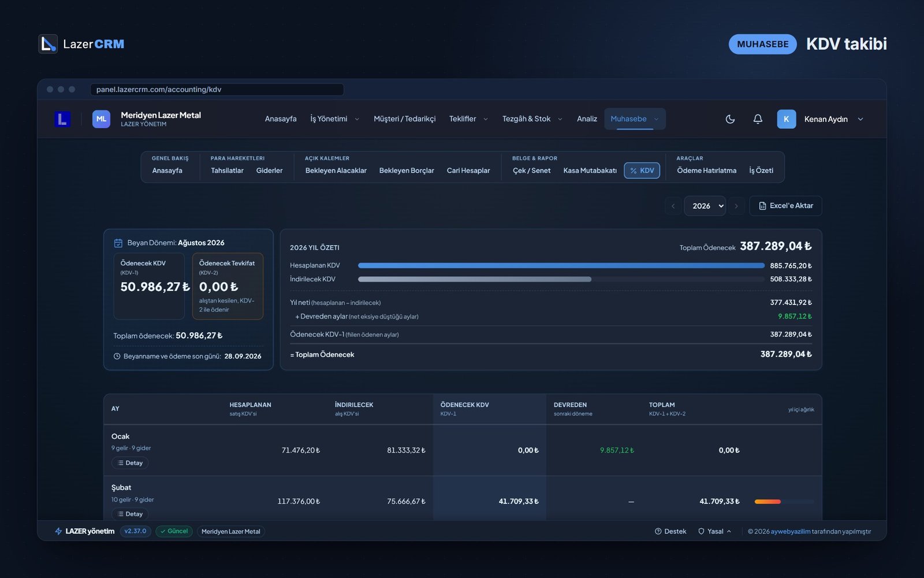Image resolution: width=924 pixels, height=578 pixels.
Task: Click the K user avatar
Action: click(786, 119)
